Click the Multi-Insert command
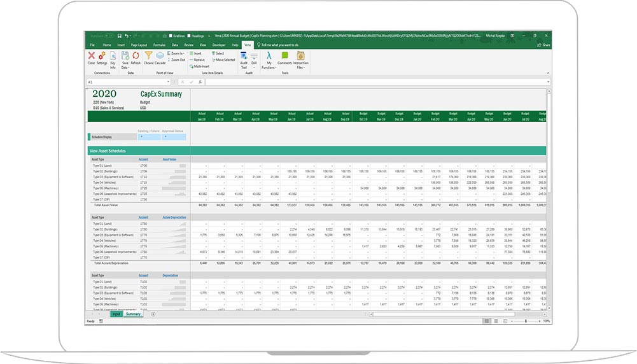This screenshot has height=364, width=637. click(x=199, y=66)
